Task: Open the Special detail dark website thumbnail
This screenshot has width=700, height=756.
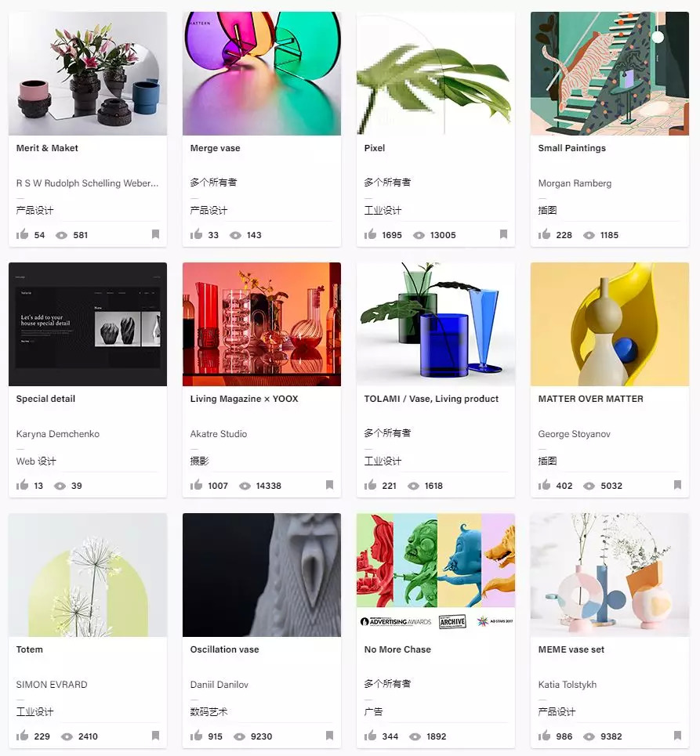Action: tap(88, 324)
